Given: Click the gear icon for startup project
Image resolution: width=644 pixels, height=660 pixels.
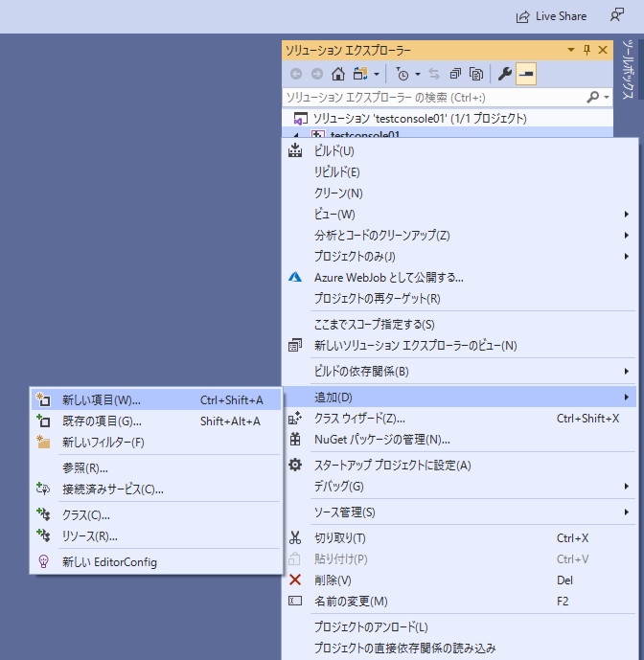Looking at the screenshot, I should click(x=295, y=465).
